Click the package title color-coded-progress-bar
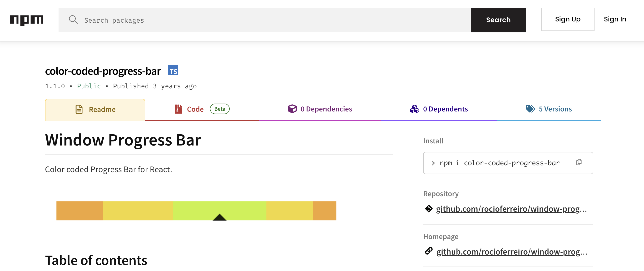 point(103,71)
